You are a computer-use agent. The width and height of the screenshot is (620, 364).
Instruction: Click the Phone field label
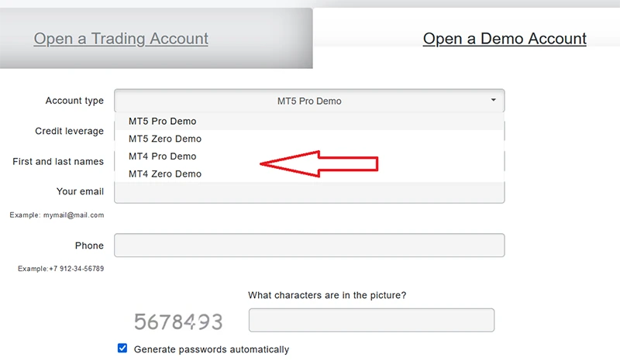tap(89, 246)
